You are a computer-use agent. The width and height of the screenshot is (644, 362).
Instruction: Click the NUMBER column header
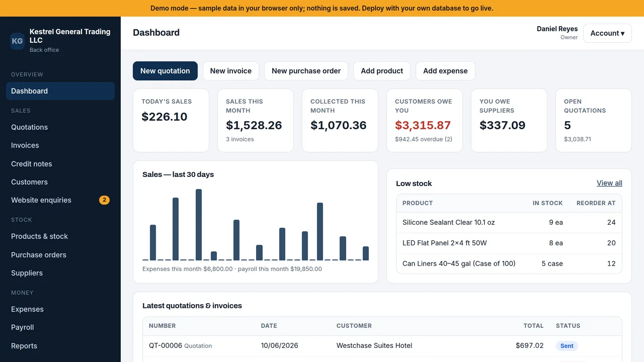(x=163, y=326)
